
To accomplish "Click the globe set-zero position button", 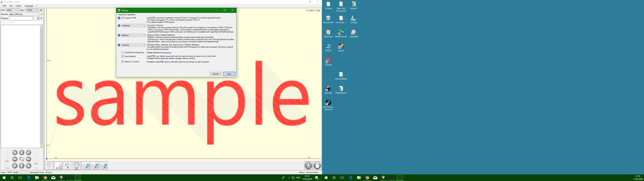I will [76, 166].
